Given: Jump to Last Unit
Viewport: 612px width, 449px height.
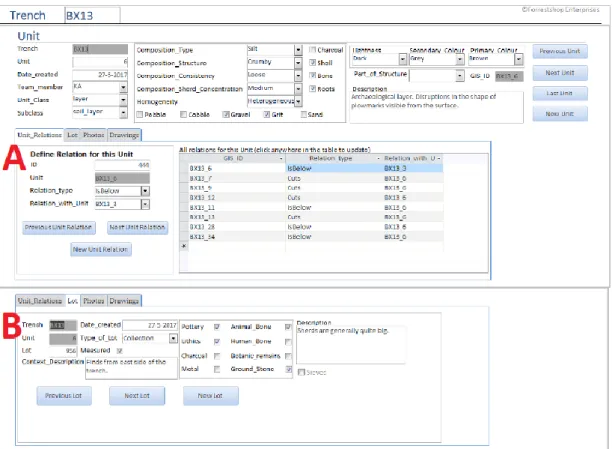Looking at the screenshot, I should pos(560,93).
